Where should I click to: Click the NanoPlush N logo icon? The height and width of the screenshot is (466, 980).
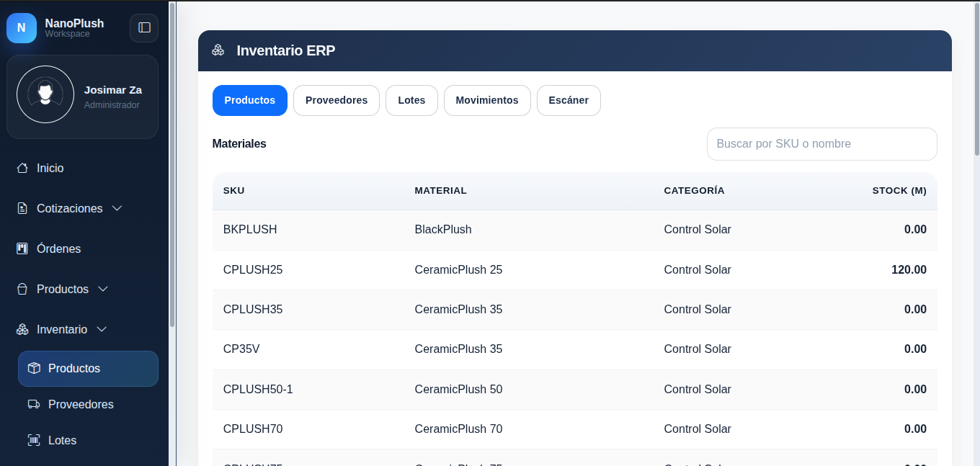click(22, 28)
